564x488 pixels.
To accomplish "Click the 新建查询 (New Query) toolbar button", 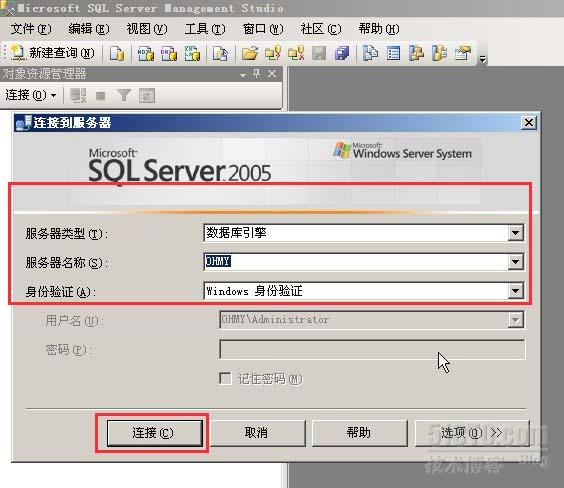I will (x=53, y=53).
